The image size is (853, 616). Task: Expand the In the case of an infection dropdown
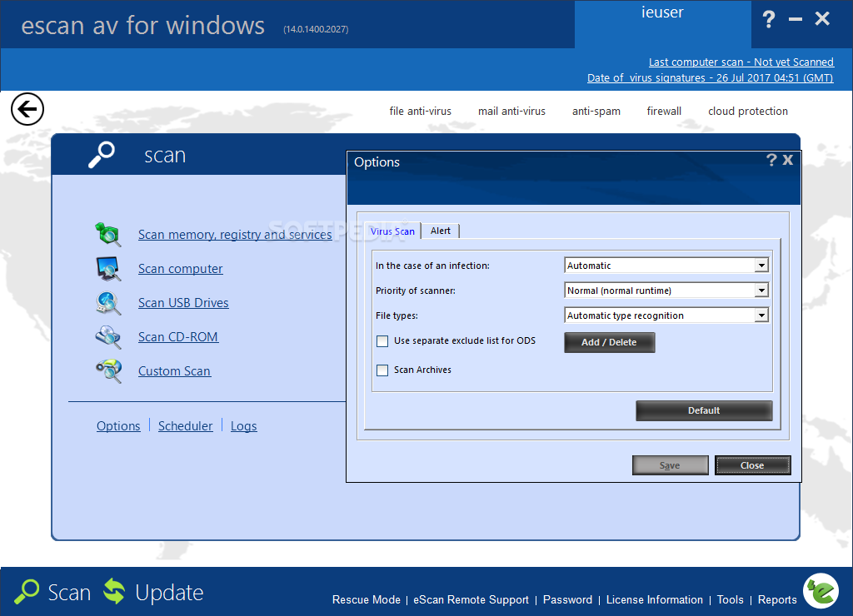click(761, 266)
